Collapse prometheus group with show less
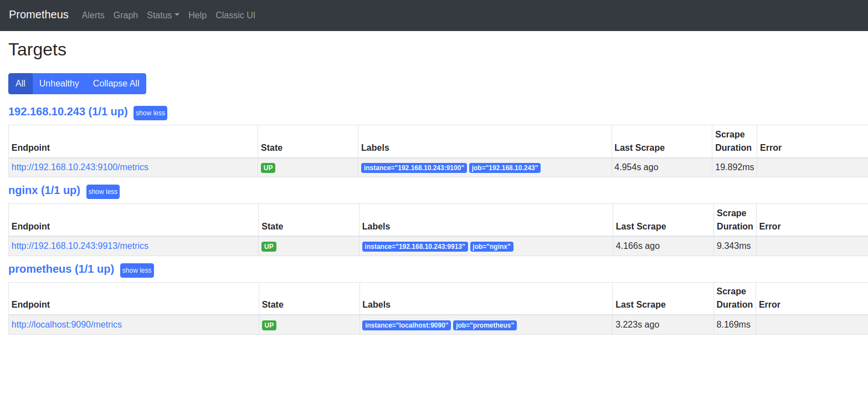The height and width of the screenshot is (393, 868). coord(137,270)
